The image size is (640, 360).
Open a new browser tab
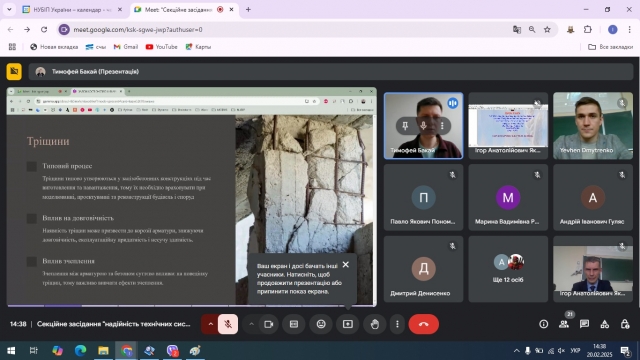(248, 9)
